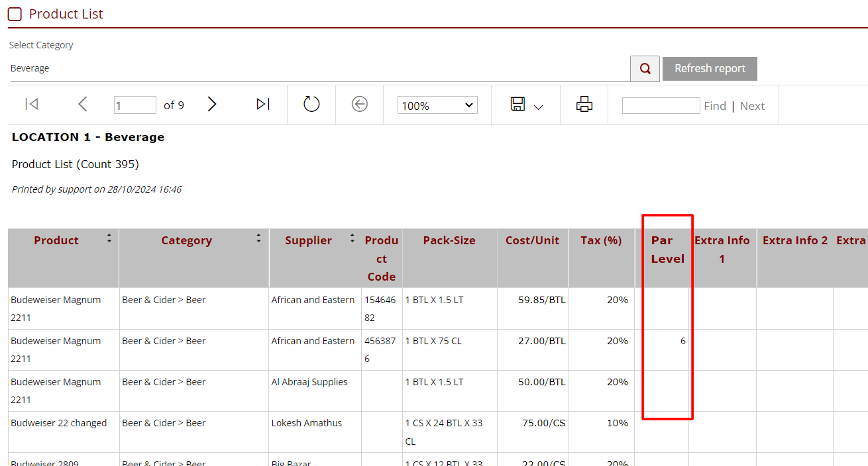This screenshot has height=466, width=868.
Task: Advance to the next report page
Action: [x=212, y=105]
